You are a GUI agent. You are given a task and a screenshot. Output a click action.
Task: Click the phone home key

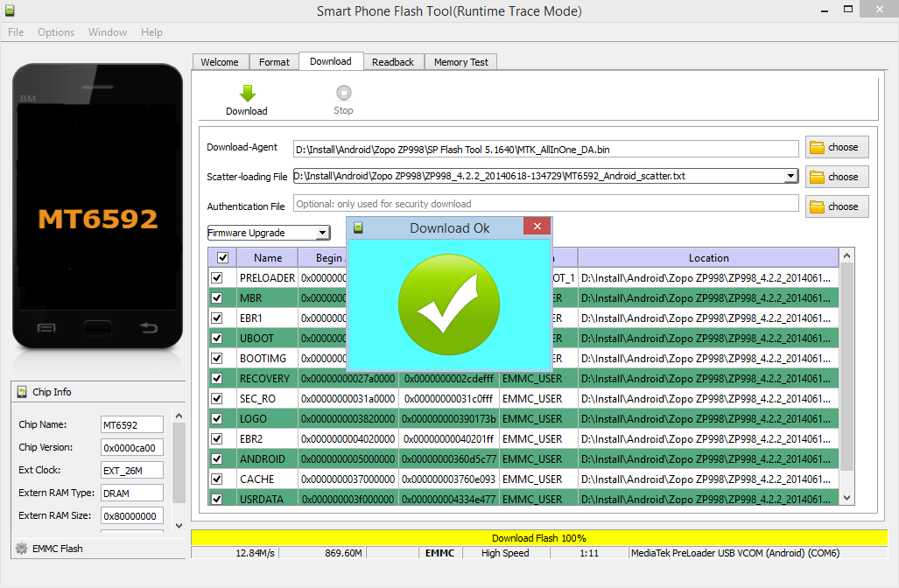point(97,328)
